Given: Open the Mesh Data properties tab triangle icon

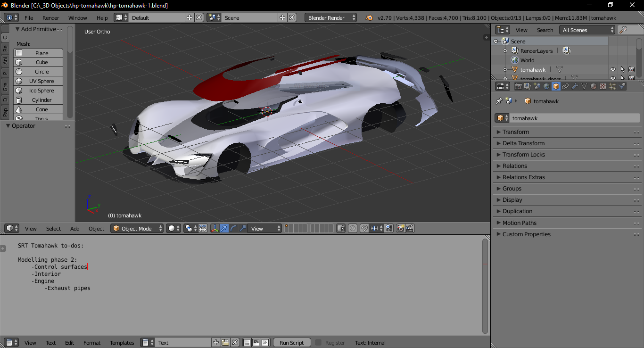Looking at the screenshot, I should (x=584, y=86).
